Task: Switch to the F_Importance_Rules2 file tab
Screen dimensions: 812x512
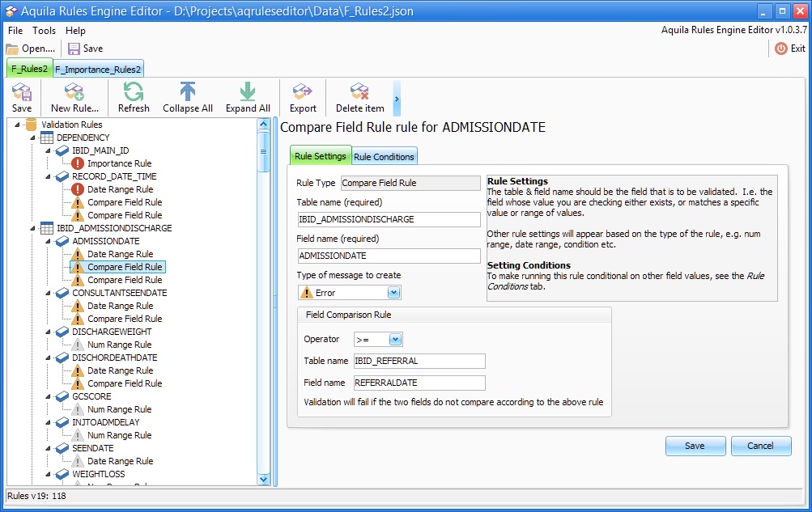Action: [x=98, y=70]
